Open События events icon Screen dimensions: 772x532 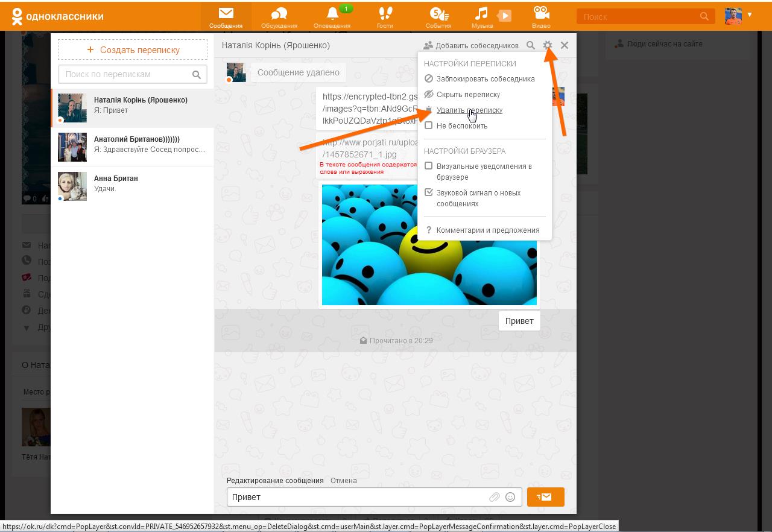[x=438, y=16]
